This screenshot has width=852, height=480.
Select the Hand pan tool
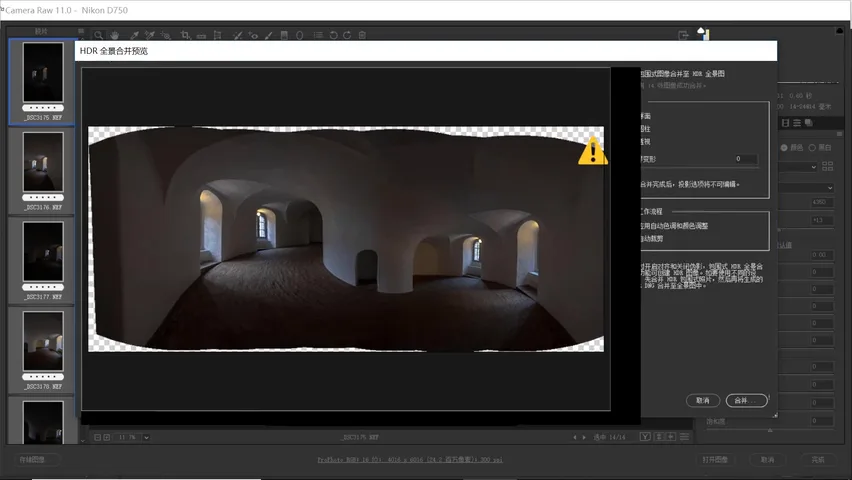[x=114, y=35]
